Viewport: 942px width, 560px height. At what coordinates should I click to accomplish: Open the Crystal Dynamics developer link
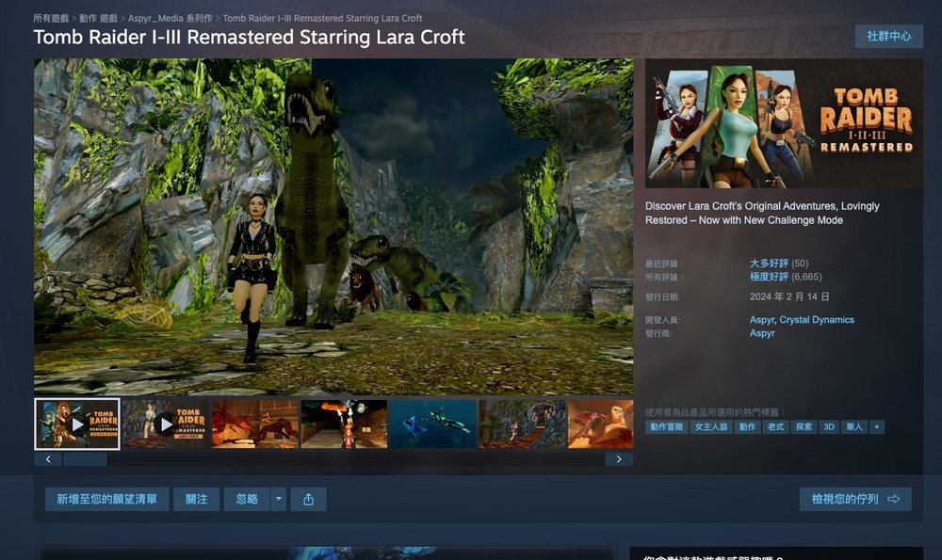pos(817,319)
